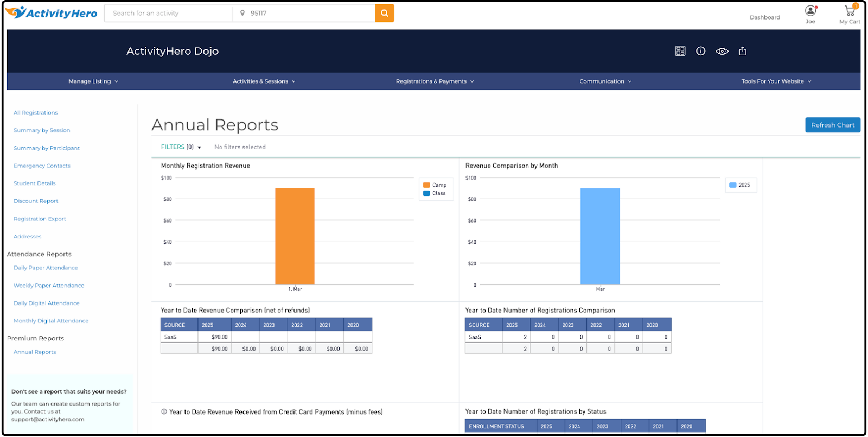Click info icon beside Credit Card Payments heading
This screenshot has width=868, height=437.
164,412
